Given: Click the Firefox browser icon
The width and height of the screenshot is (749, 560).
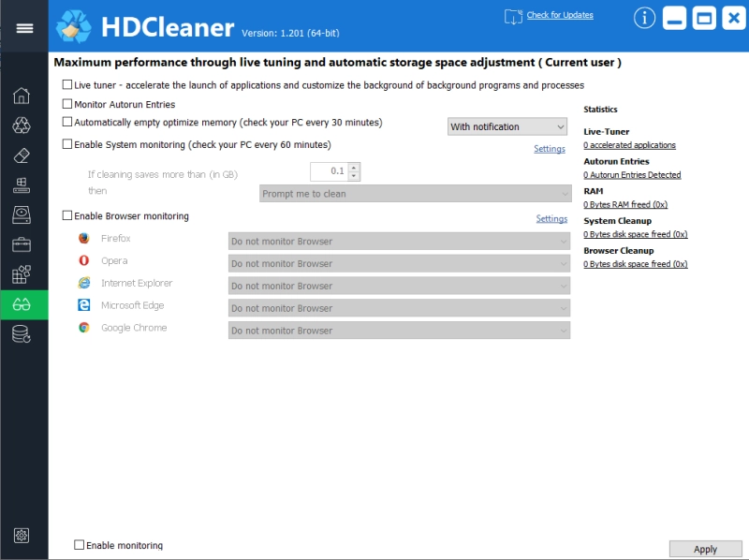Looking at the screenshot, I should click(84, 238).
